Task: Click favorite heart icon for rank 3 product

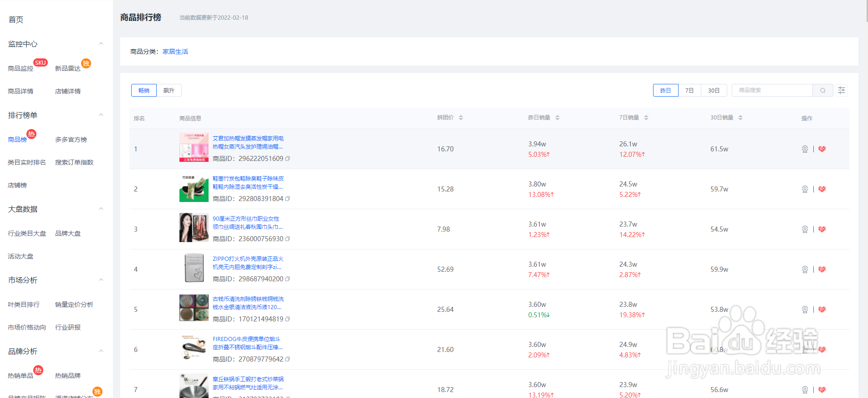Action: click(822, 229)
